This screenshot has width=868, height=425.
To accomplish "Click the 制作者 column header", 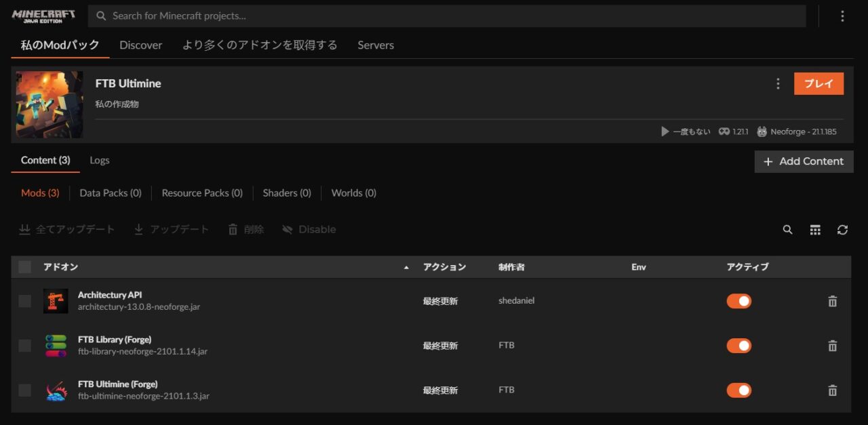I will click(511, 267).
